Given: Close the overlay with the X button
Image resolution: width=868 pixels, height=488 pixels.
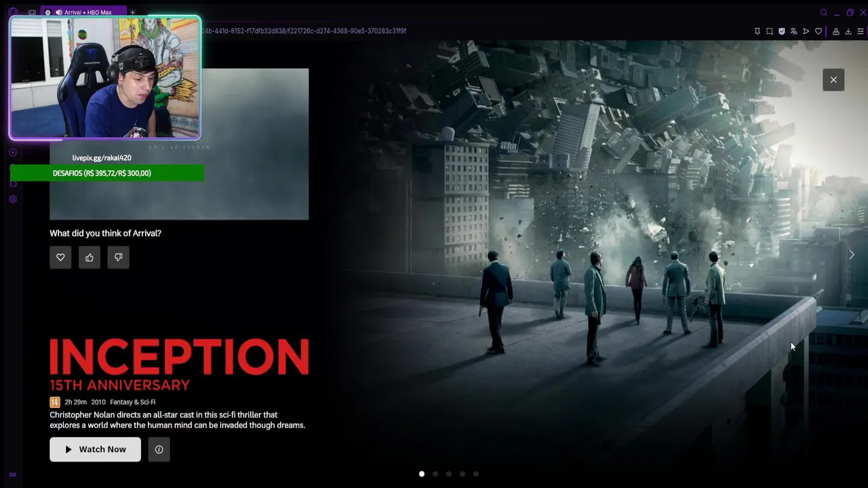Looking at the screenshot, I should (x=833, y=80).
